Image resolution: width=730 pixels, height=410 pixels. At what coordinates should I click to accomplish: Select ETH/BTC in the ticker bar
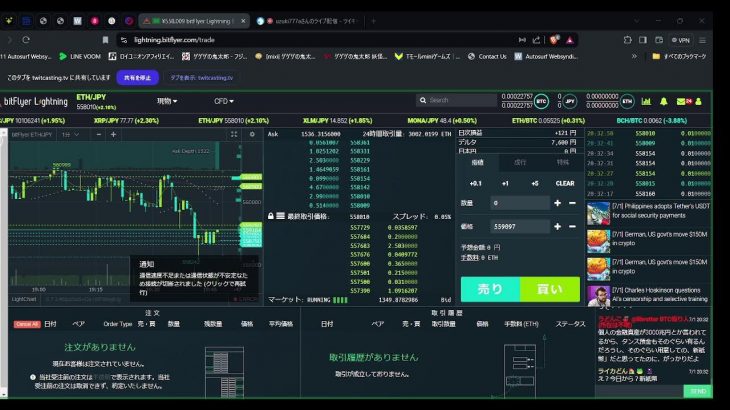(548, 121)
